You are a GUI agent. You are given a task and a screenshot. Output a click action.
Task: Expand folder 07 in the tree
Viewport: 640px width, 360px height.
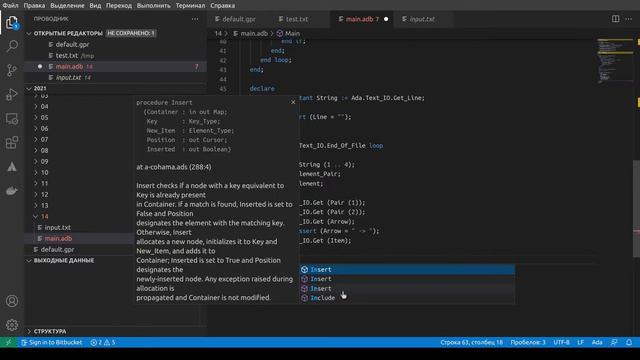[x=44, y=140]
